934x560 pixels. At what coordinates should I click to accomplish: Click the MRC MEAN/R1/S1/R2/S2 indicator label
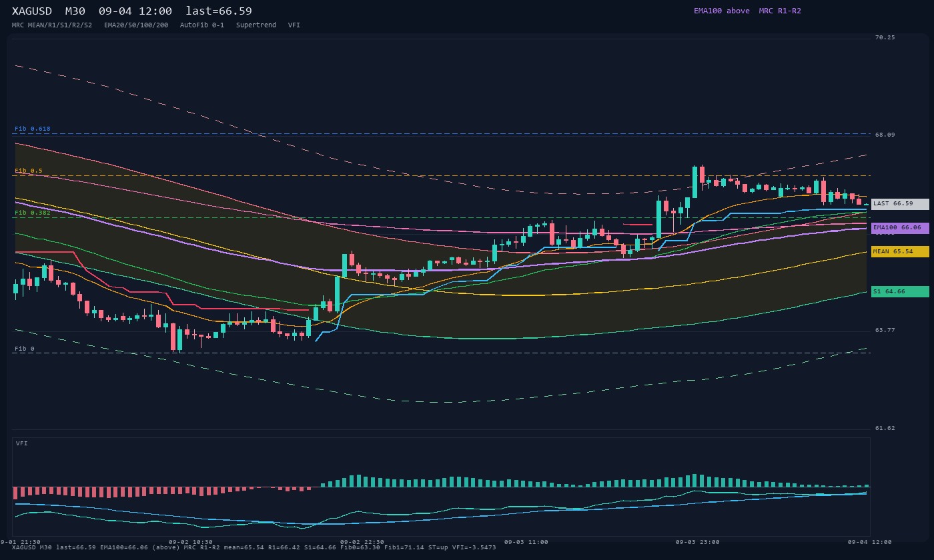[52, 25]
